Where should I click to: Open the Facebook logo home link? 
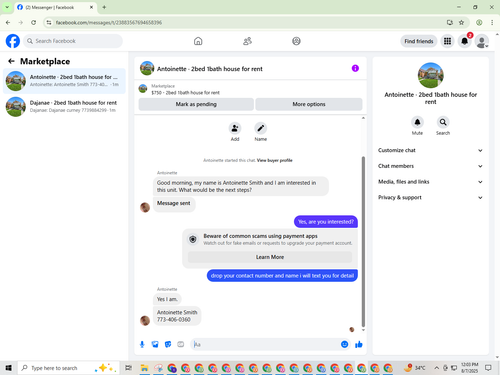13,41
